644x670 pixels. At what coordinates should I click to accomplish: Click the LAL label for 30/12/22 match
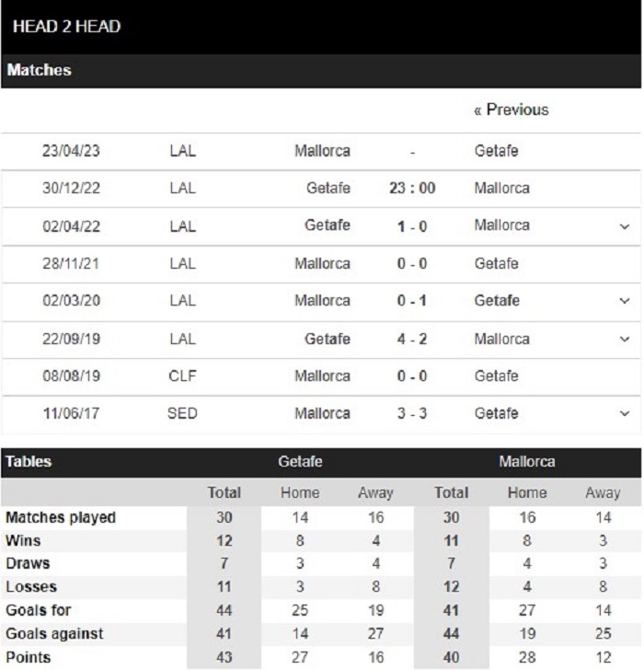(182, 188)
